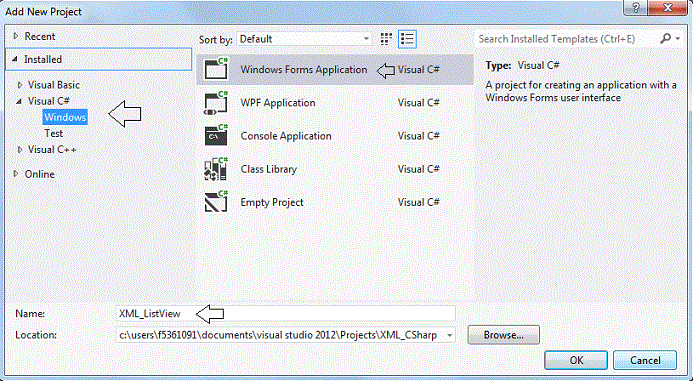Collapse the Visual C# tree node
The width and height of the screenshot is (693, 381).
[19, 101]
